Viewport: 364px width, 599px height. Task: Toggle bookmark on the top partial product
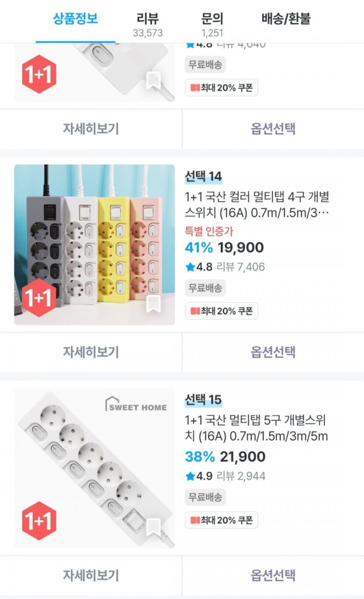pyautogui.click(x=153, y=81)
